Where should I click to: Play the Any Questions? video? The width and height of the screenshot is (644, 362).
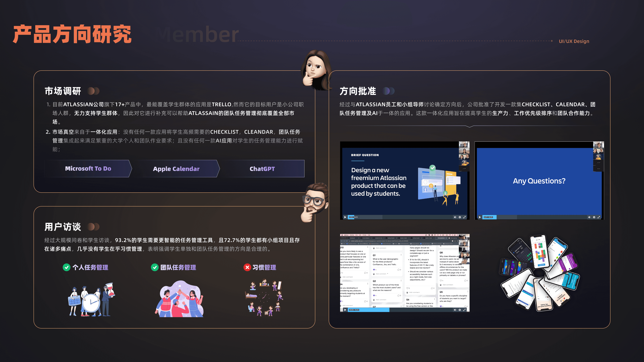tap(479, 217)
